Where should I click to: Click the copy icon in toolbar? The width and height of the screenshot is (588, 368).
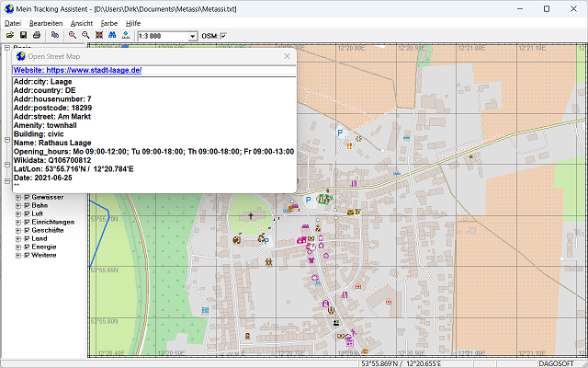[x=55, y=35]
